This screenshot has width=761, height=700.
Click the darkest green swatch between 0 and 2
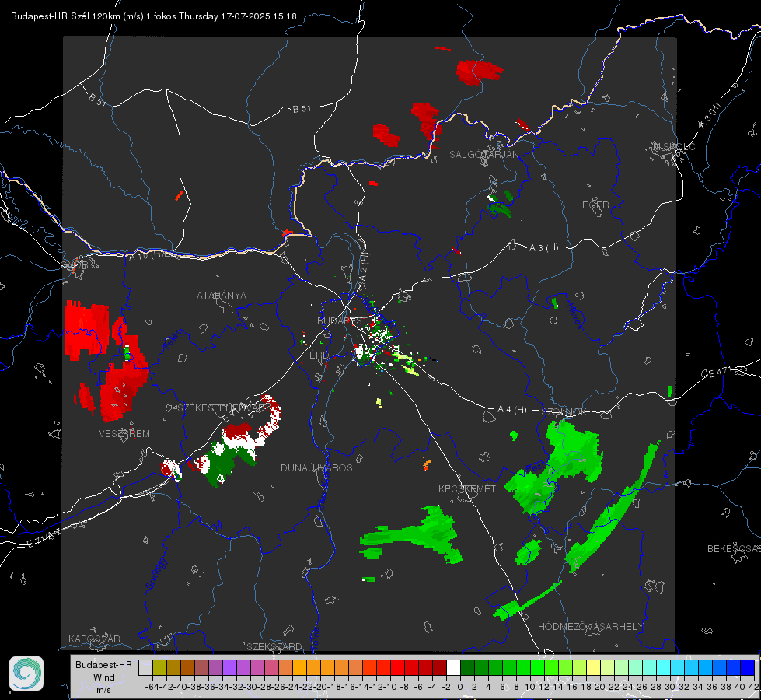click(467, 667)
